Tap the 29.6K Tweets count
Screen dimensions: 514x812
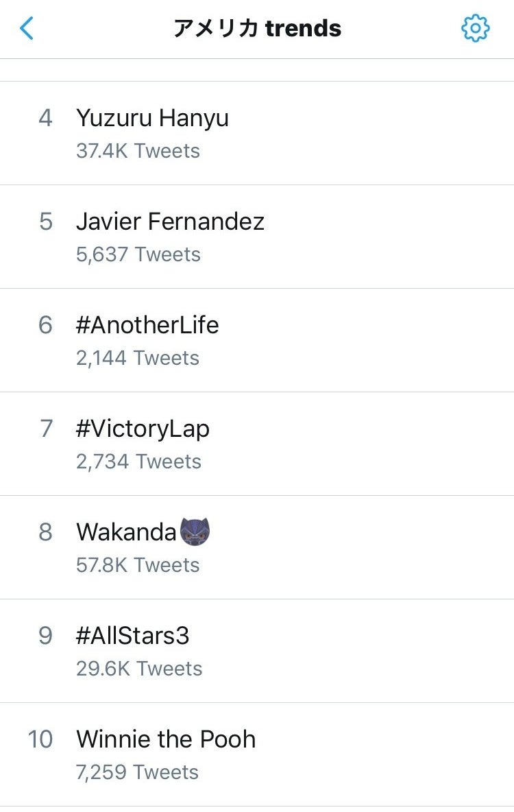point(139,669)
